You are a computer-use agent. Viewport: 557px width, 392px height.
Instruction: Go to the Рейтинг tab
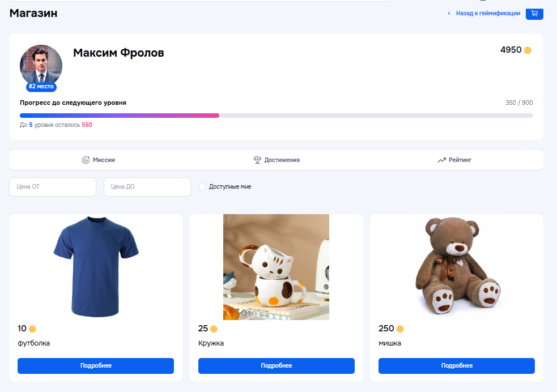click(x=460, y=160)
